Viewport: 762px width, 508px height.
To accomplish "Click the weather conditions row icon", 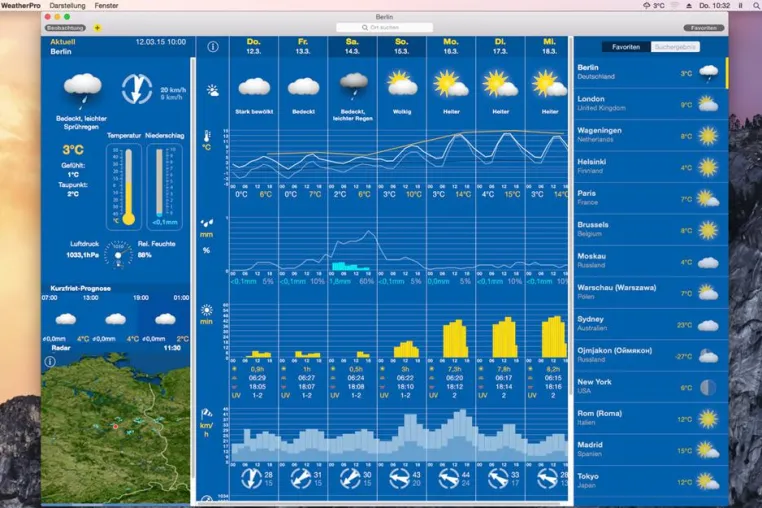I will 213,90.
